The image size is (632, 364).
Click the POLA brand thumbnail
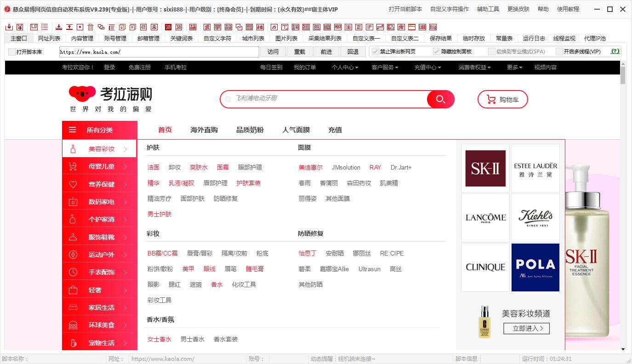pos(535,267)
